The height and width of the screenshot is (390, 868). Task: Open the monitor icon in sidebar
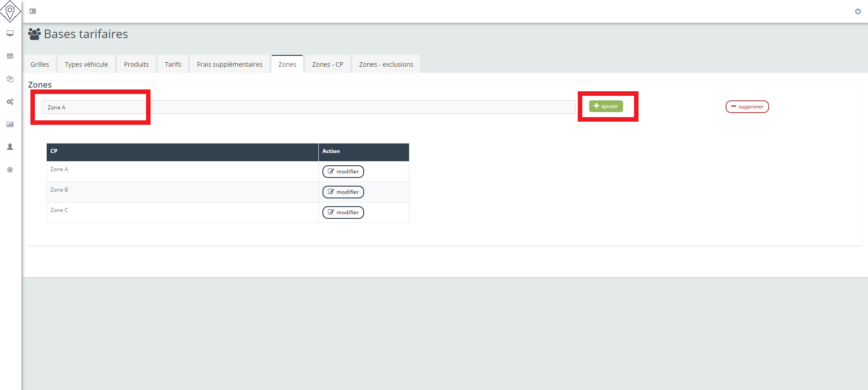[10, 34]
